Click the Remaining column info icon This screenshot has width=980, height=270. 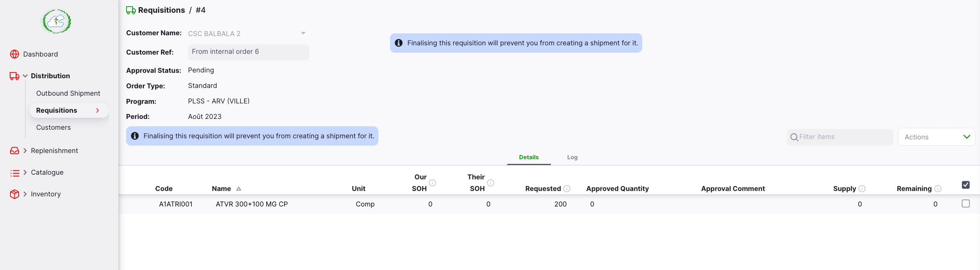coord(938,189)
